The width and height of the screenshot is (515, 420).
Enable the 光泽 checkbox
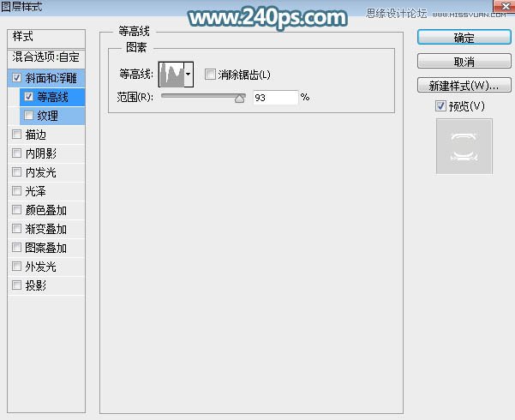[x=16, y=191]
